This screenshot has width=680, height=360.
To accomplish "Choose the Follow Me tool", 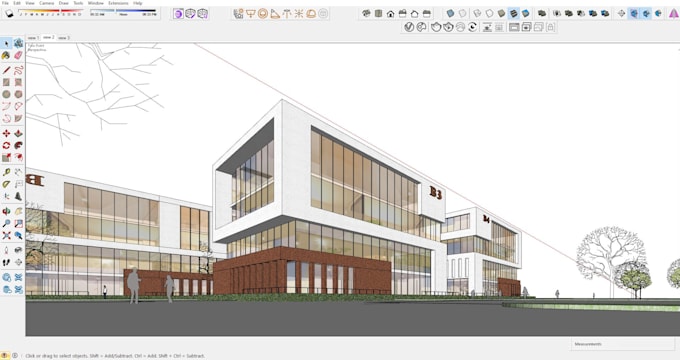I will coord(18,145).
